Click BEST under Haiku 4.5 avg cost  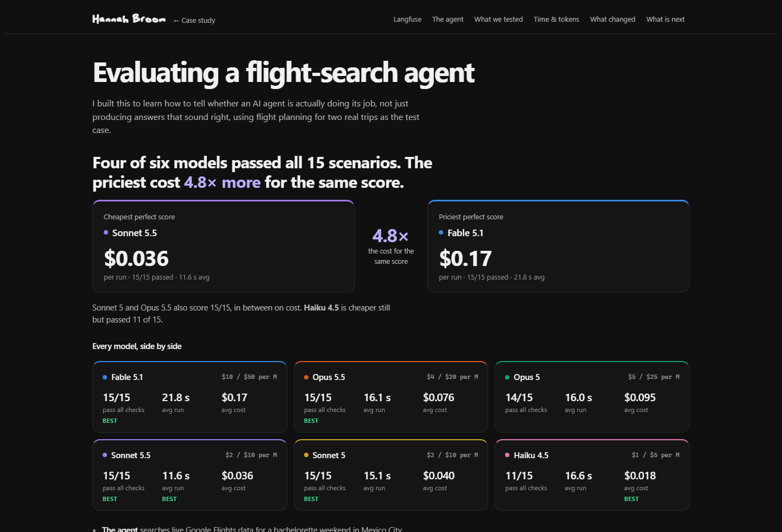(632, 499)
